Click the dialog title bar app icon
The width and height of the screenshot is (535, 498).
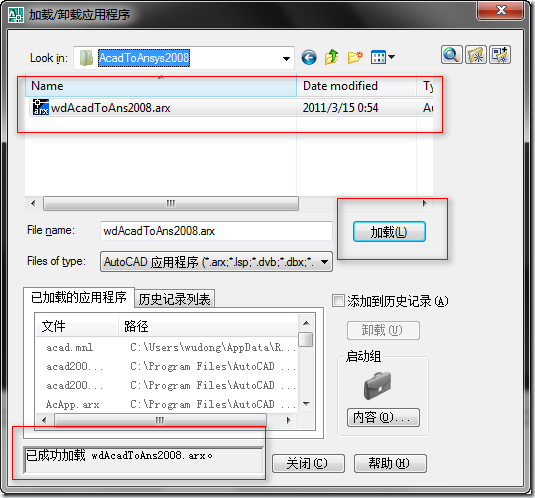click(x=16, y=15)
